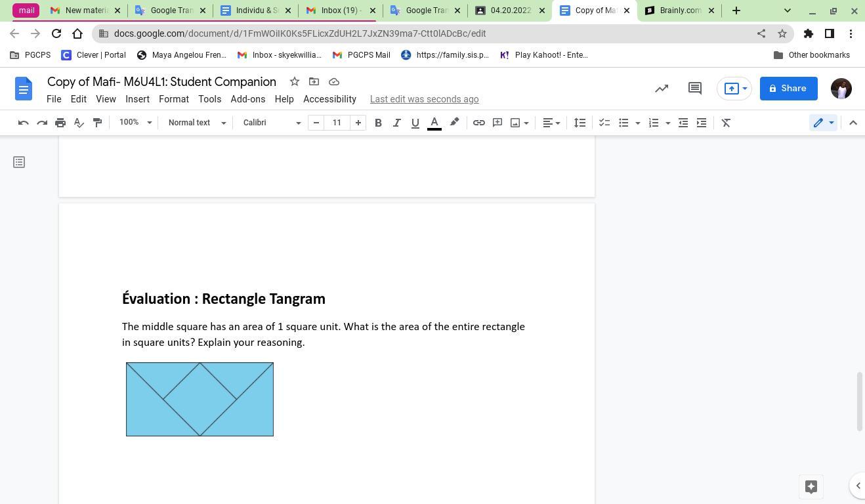Open comment history icon

pos(694,89)
